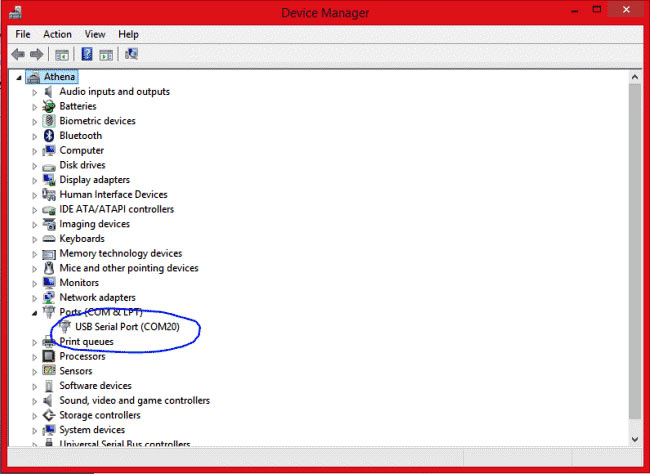
Task: Collapse the Athena root computer node
Action: [x=19, y=77]
